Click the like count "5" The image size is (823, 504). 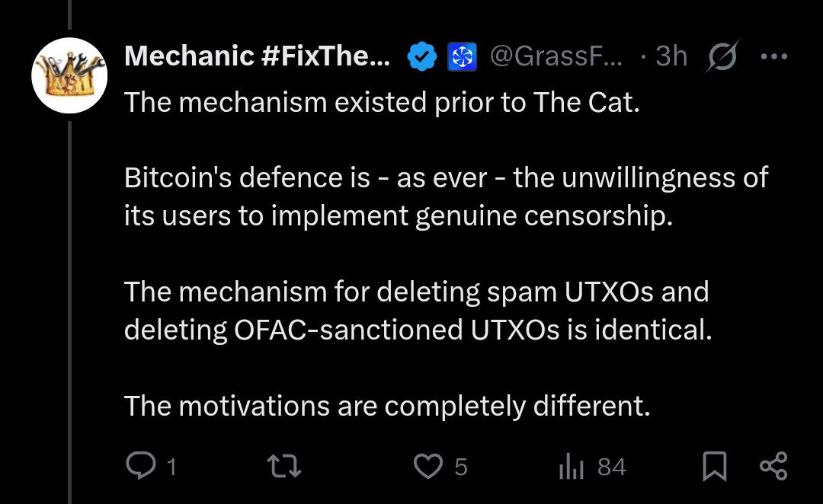click(461, 467)
